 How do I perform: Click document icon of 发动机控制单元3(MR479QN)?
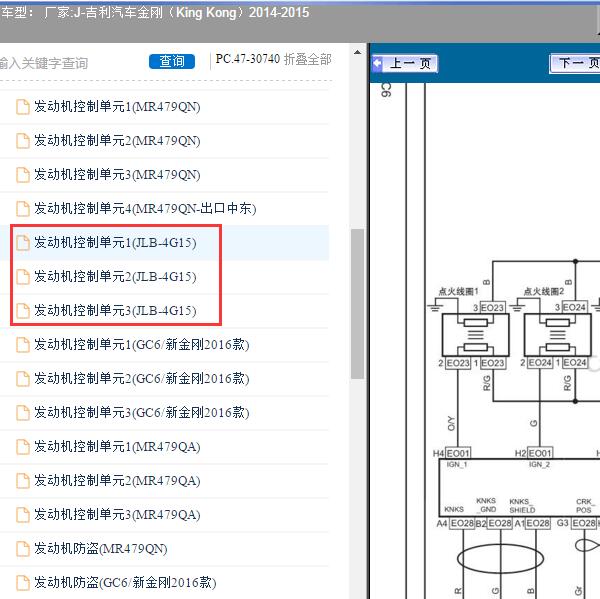tap(23, 175)
